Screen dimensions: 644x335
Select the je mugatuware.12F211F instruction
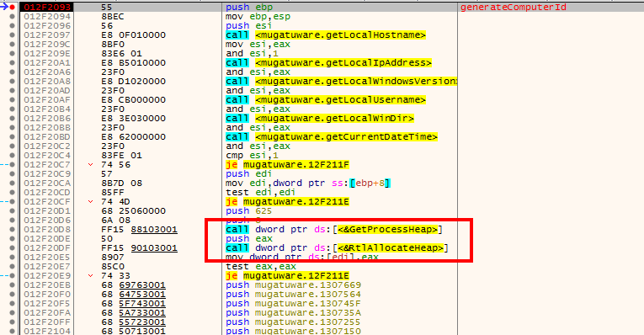(x=288, y=165)
